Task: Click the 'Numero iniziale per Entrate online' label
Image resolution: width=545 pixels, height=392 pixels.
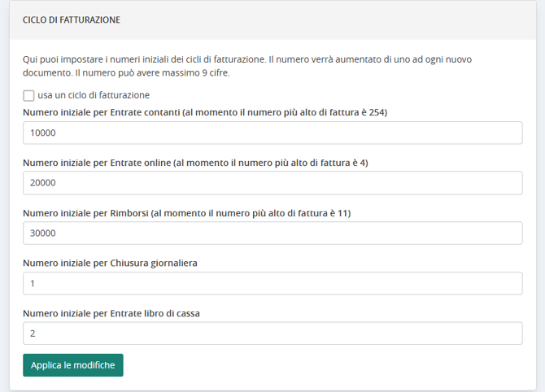Action: 97,163
